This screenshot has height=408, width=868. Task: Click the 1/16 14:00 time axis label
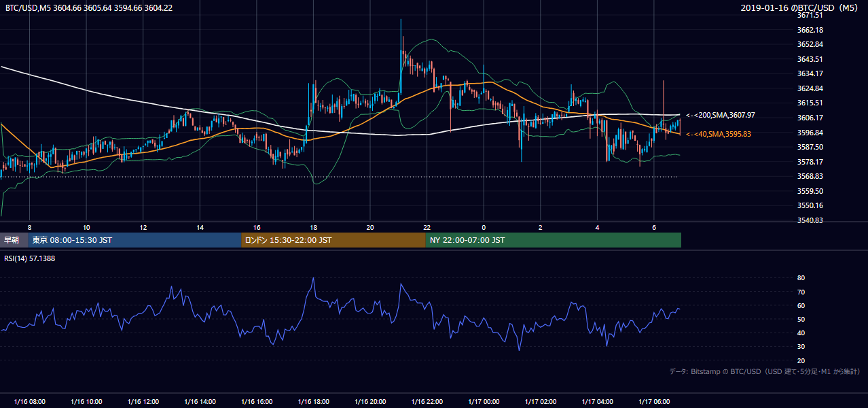tap(200, 402)
